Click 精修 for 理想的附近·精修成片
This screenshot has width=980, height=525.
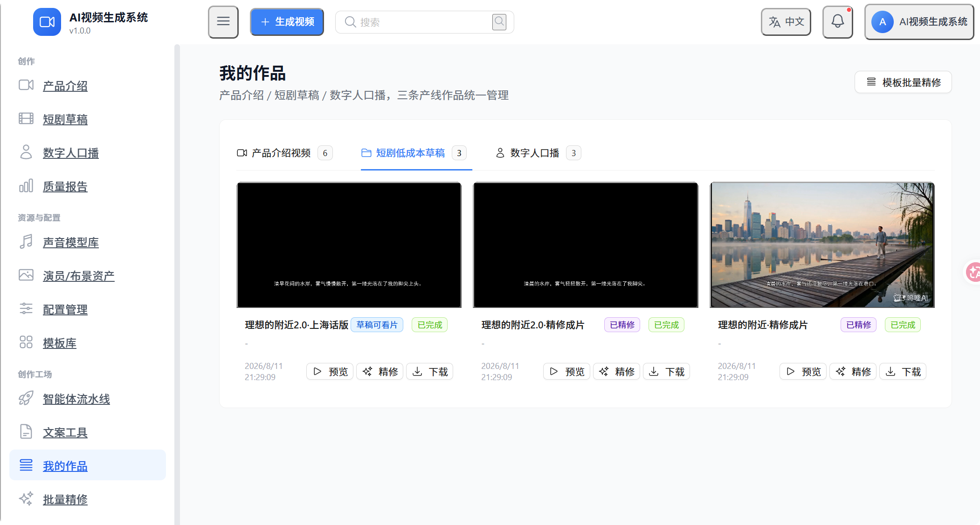(x=853, y=372)
